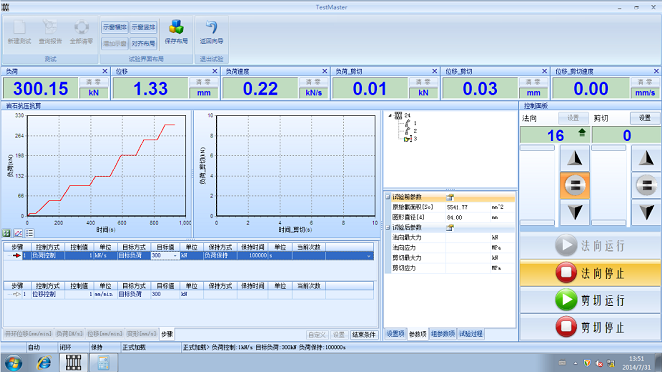Collapse the 试验后参数 section
Image resolution: width=662 pixels, height=372 pixels.
click(x=388, y=228)
